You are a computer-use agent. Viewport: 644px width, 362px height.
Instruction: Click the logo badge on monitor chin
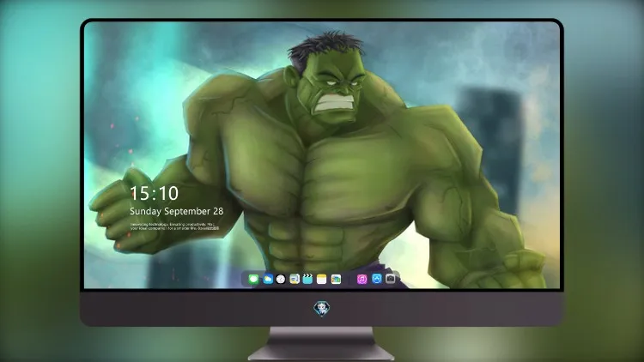click(x=322, y=308)
